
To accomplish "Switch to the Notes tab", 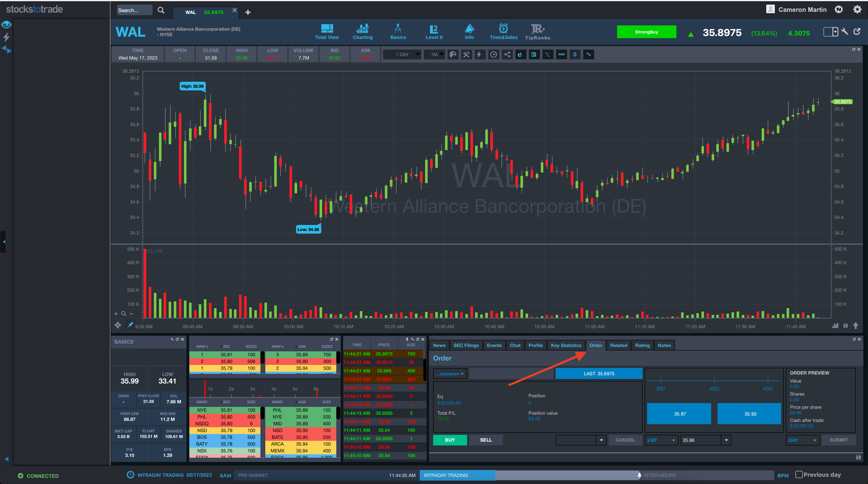I will (x=664, y=345).
